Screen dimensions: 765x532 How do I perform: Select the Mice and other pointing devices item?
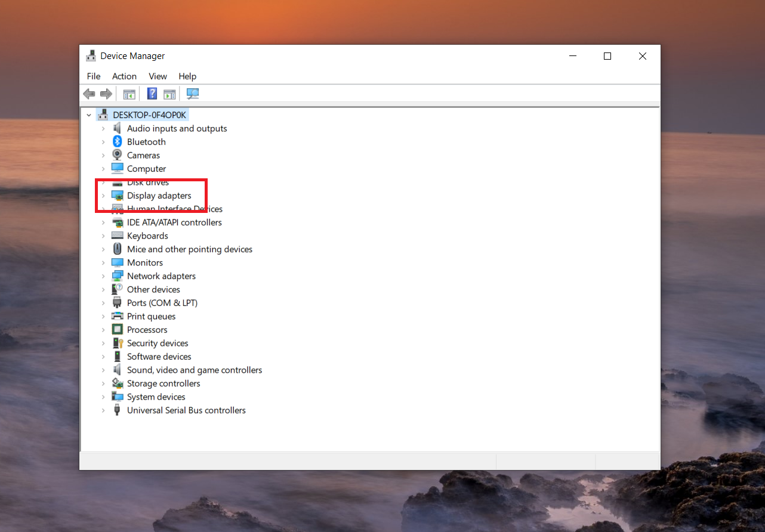point(189,249)
